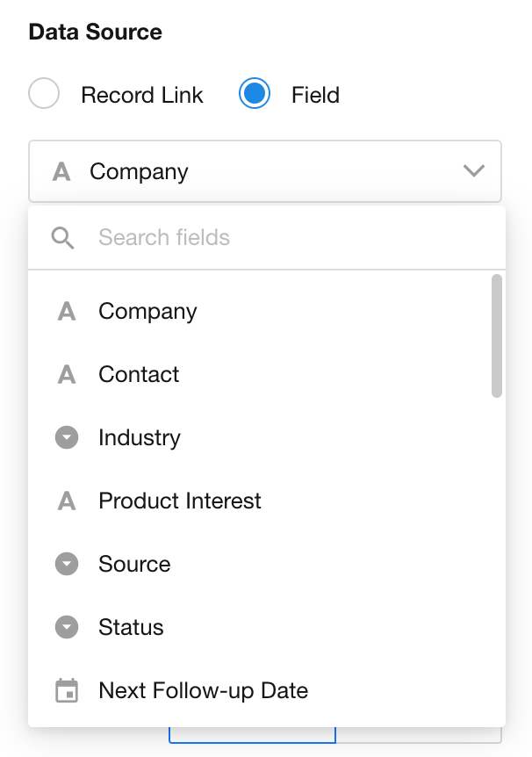Focus the Search fields input box
Viewport: 532px width, 757px height.
281,238
